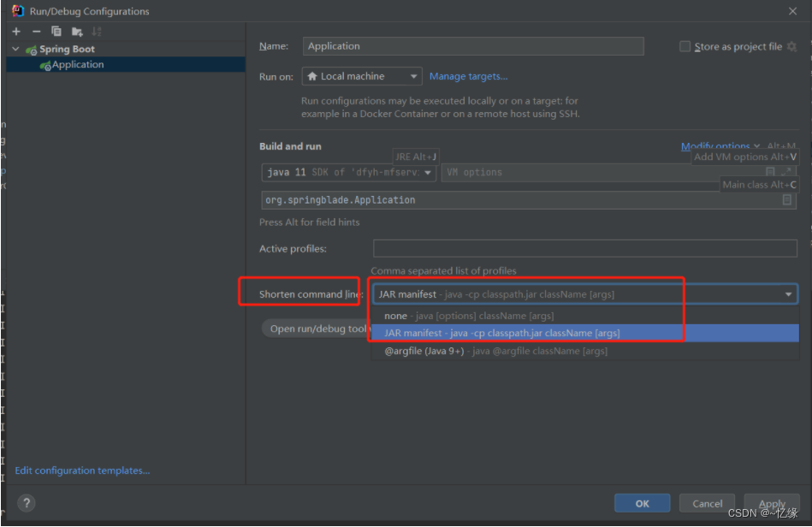Enable Store as project file checkbox

click(685, 47)
